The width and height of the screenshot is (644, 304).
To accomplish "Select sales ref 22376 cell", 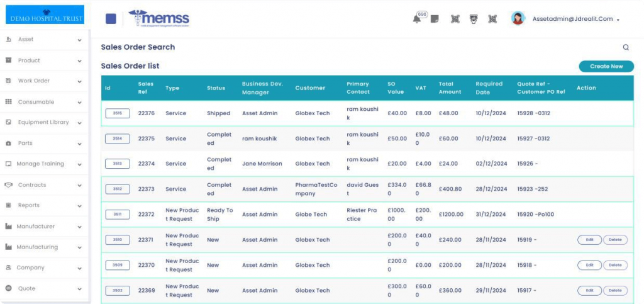I will [146, 113].
